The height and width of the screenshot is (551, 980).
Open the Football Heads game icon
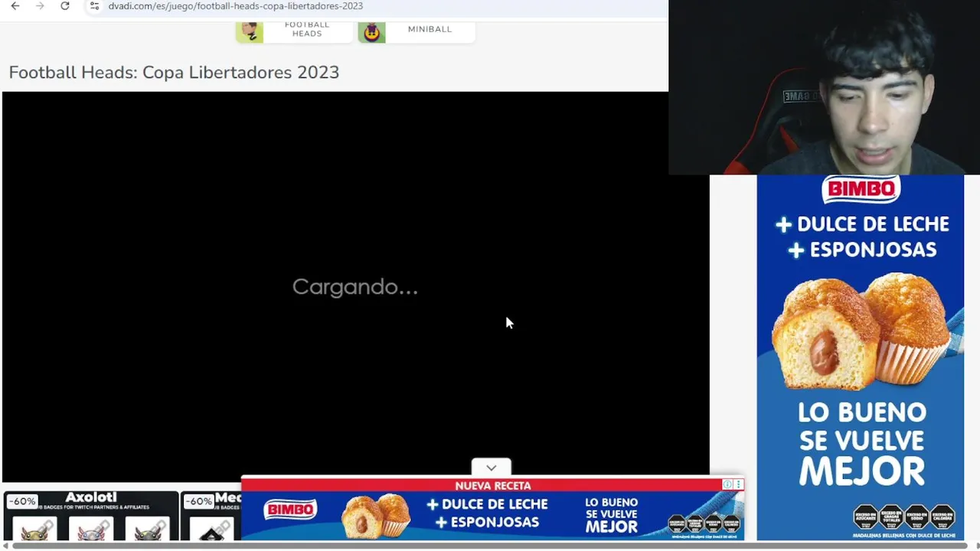tap(250, 31)
